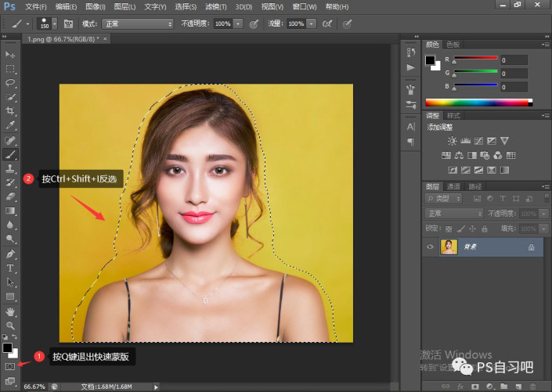Click the 背景 layer thumbnail
Viewport: 552px width, 392px height.
(x=449, y=246)
